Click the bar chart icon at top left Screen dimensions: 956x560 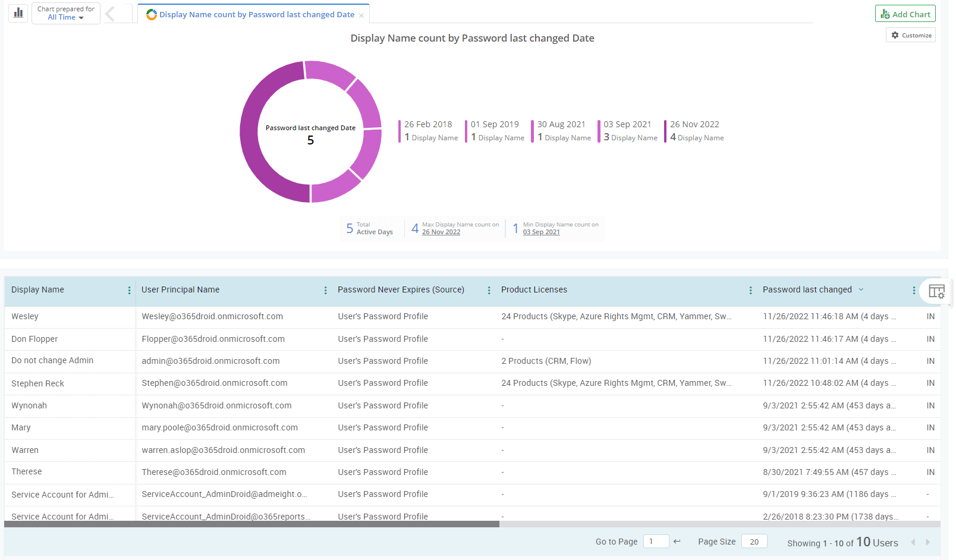(18, 12)
